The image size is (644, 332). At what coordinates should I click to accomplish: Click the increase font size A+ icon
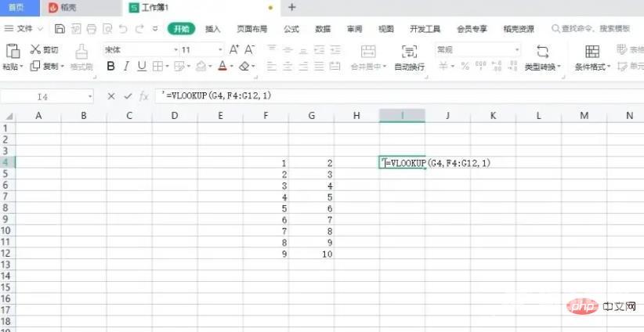click(x=234, y=49)
